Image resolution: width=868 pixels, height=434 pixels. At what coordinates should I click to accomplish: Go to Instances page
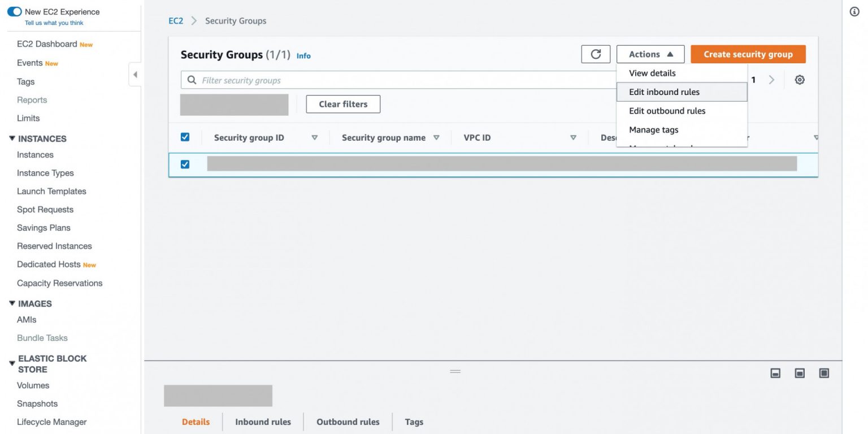[x=35, y=155]
